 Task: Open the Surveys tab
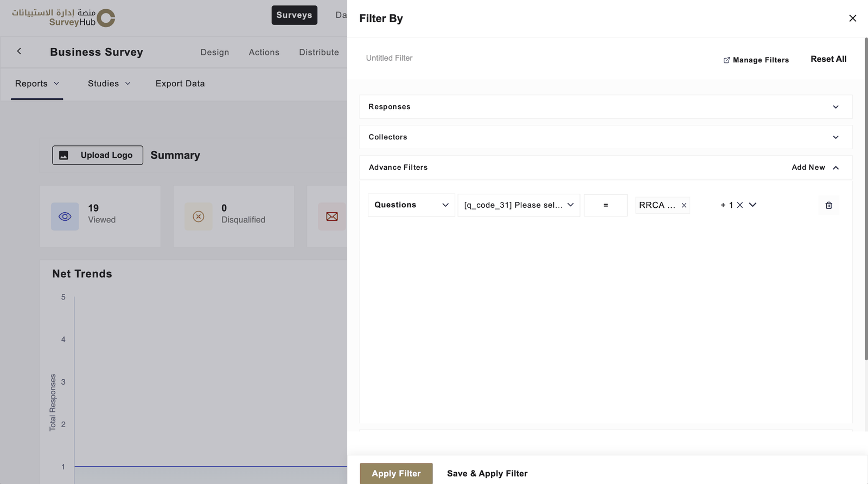point(294,15)
